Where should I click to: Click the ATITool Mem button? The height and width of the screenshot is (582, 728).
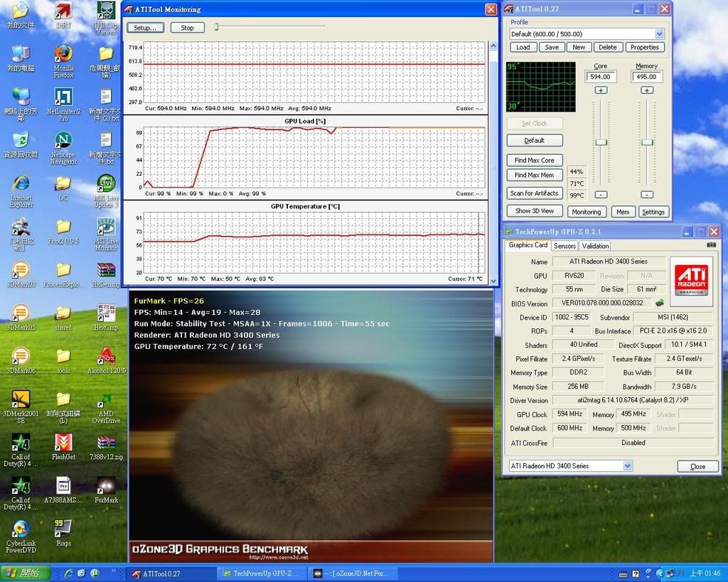click(x=623, y=212)
